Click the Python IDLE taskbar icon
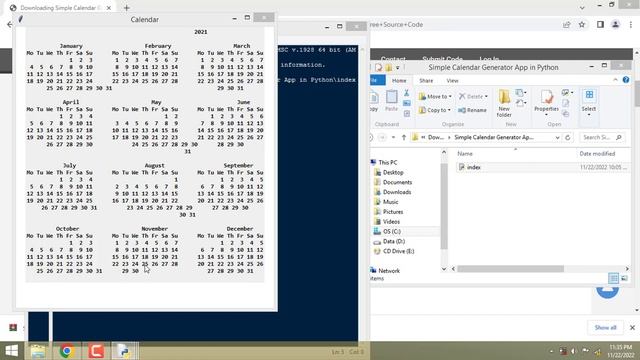The image size is (640, 360). [x=125, y=351]
